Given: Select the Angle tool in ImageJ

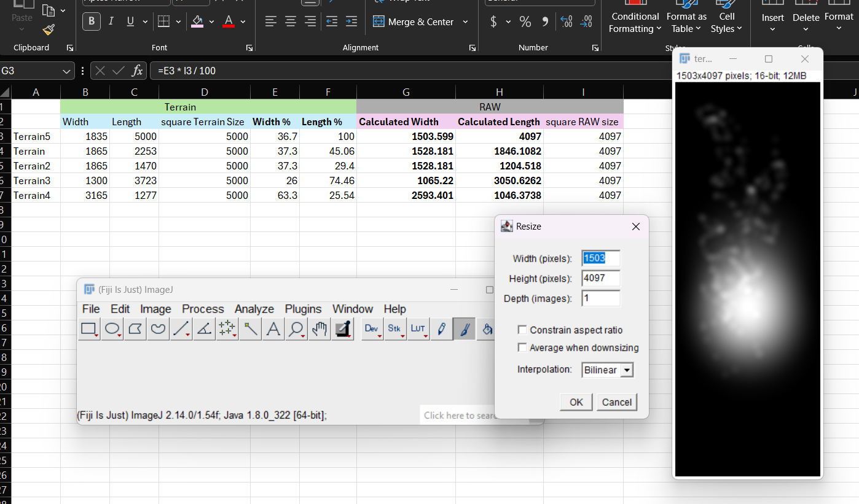Looking at the screenshot, I should 204,329.
